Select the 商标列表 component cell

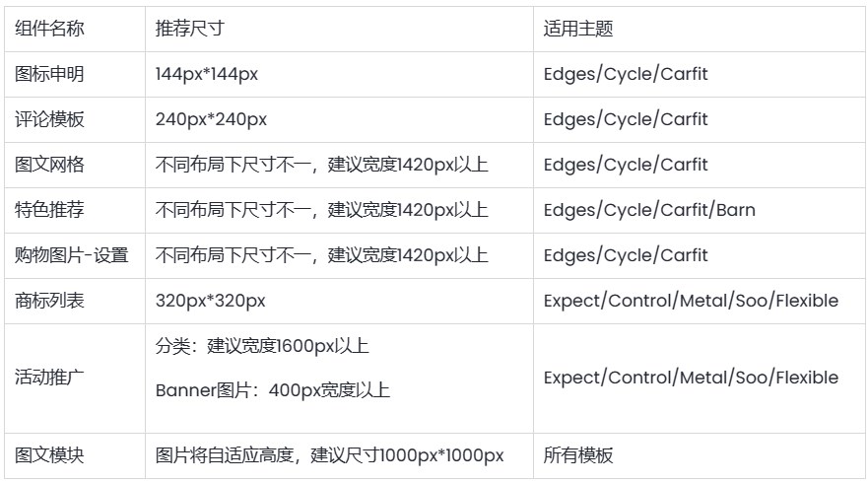click(x=50, y=301)
